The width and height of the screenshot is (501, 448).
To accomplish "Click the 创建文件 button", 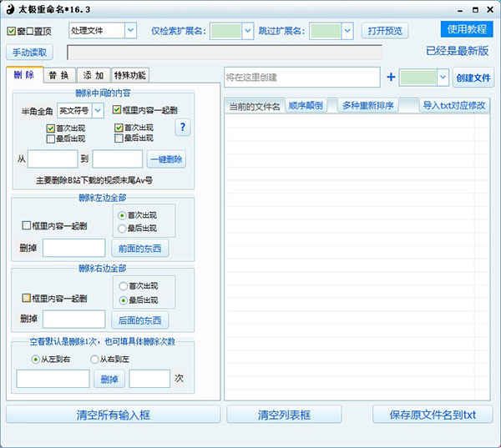I will click(x=473, y=78).
